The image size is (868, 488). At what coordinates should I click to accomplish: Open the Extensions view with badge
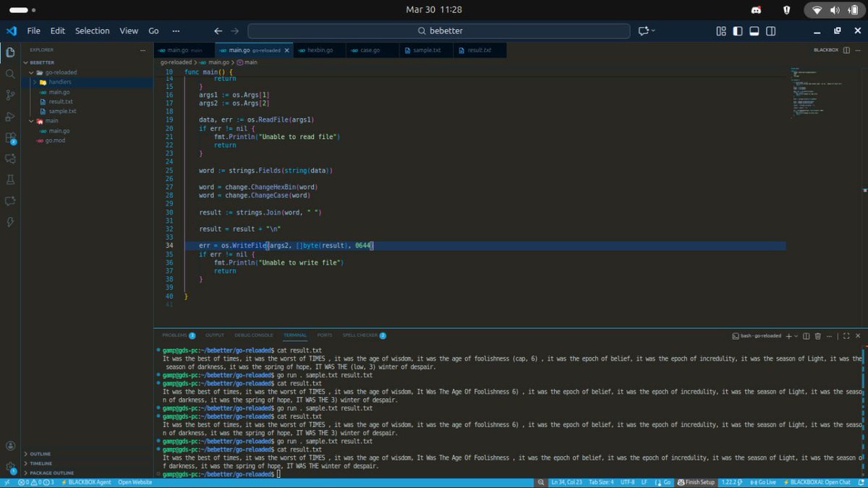pyautogui.click(x=10, y=138)
